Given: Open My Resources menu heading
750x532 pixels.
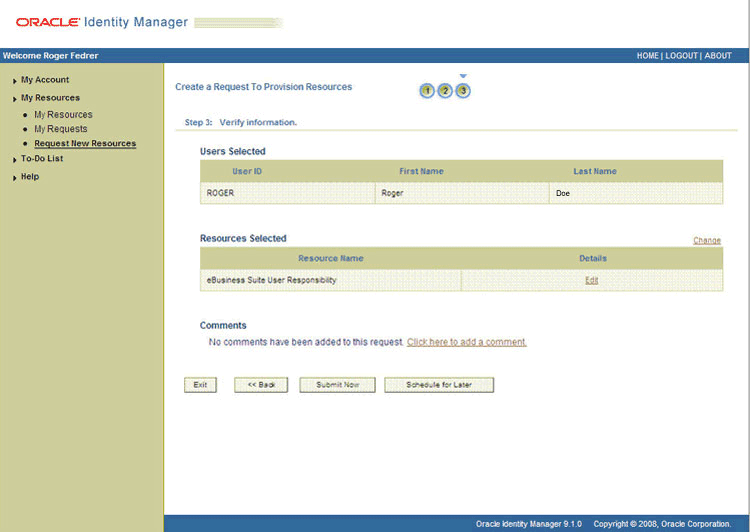Looking at the screenshot, I should tap(50, 98).
